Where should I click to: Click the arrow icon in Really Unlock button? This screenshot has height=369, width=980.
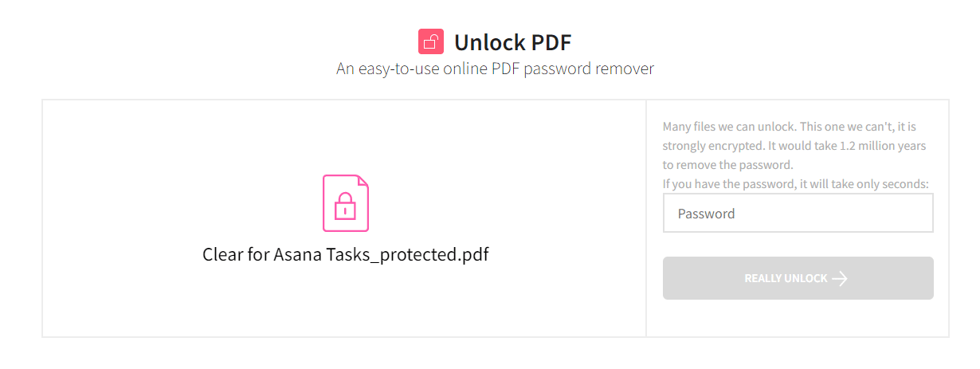click(x=840, y=278)
